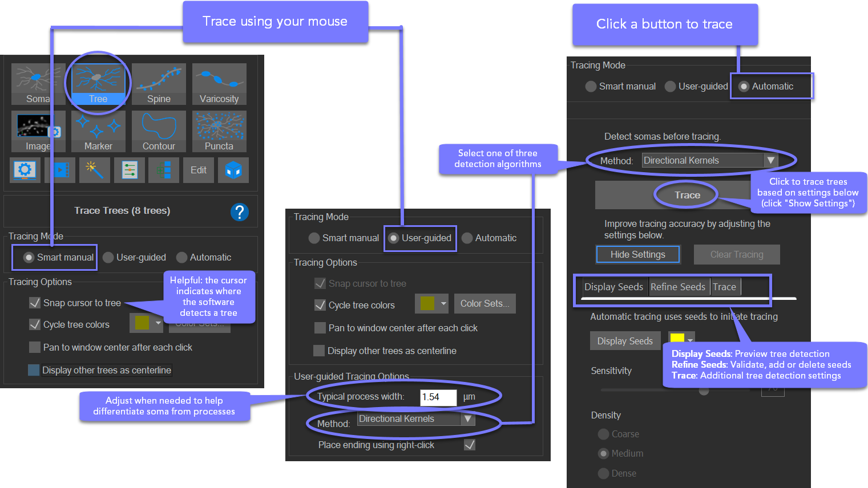Viewport: 868px width, 488px height.
Task: Choose the Dense density option
Action: [603, 473]
